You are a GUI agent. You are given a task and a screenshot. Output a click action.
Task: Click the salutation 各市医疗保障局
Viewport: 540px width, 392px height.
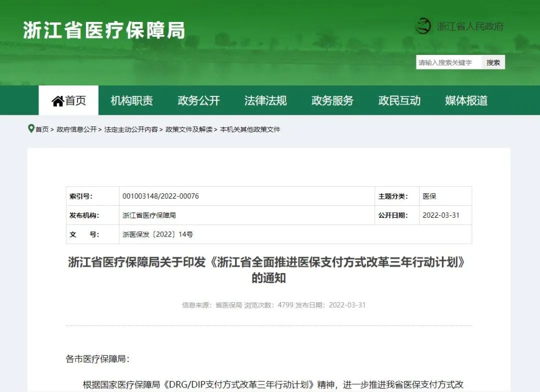(x=97, y=359)
